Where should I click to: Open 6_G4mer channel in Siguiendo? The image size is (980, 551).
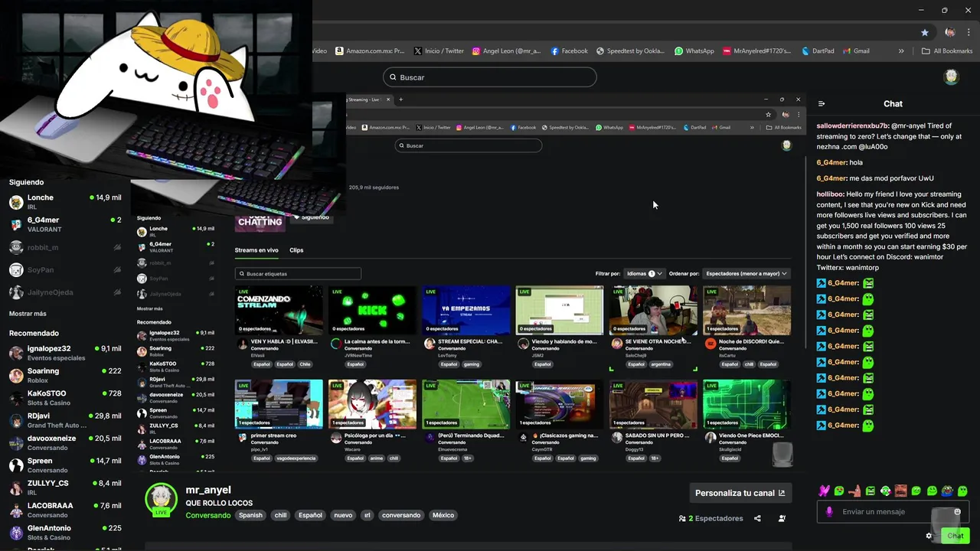(x=65, y=224)
